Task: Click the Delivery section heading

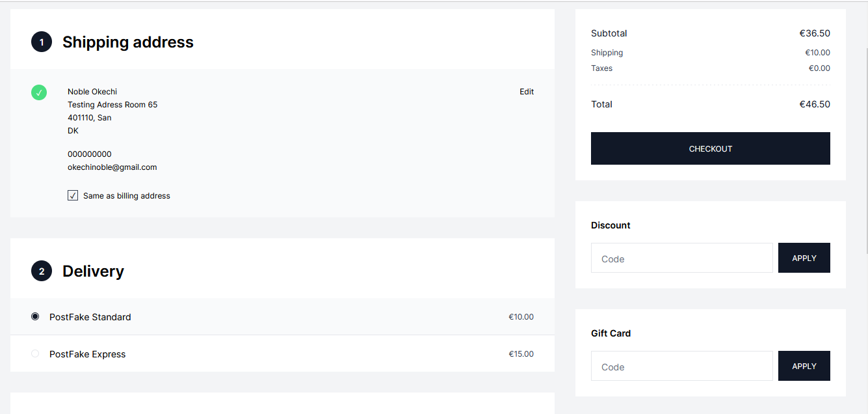Action: click(x=93, y=271)
